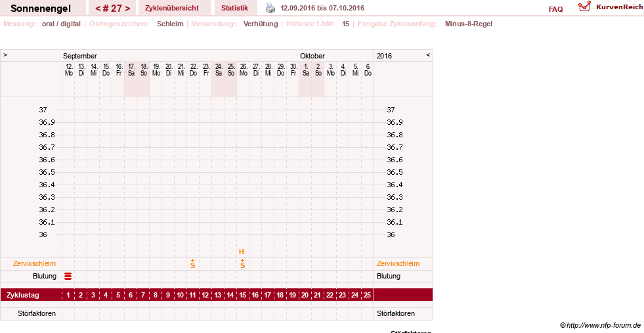The height and width of the screenshot is (333, 644).
Task: Go to previous cycle with left arrow
Action: click(98, 9)
